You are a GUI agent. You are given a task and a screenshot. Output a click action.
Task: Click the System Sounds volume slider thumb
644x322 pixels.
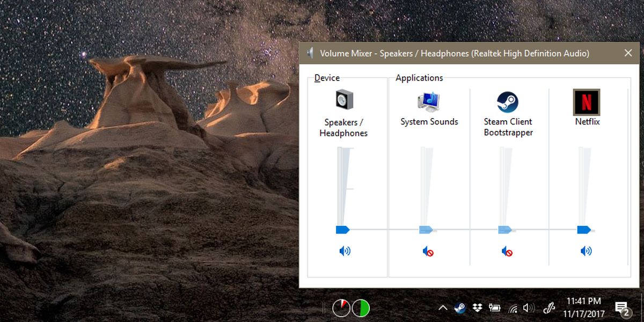pyautogui.click(x=426, y=230)
